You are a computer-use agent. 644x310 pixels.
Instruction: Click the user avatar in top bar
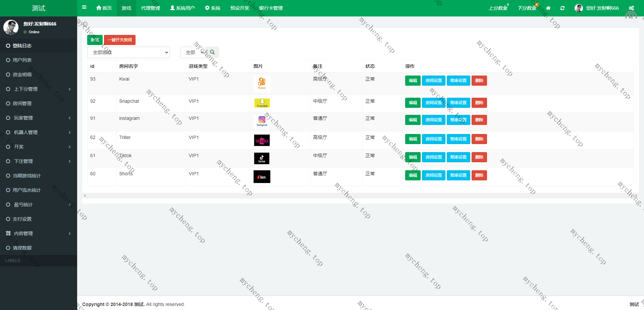579,8
